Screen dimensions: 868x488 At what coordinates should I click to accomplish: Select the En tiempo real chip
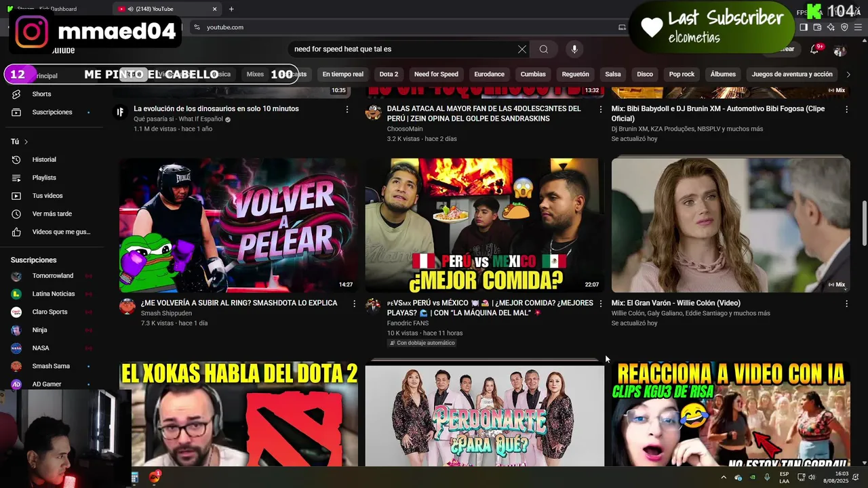(x=342, y=75)
